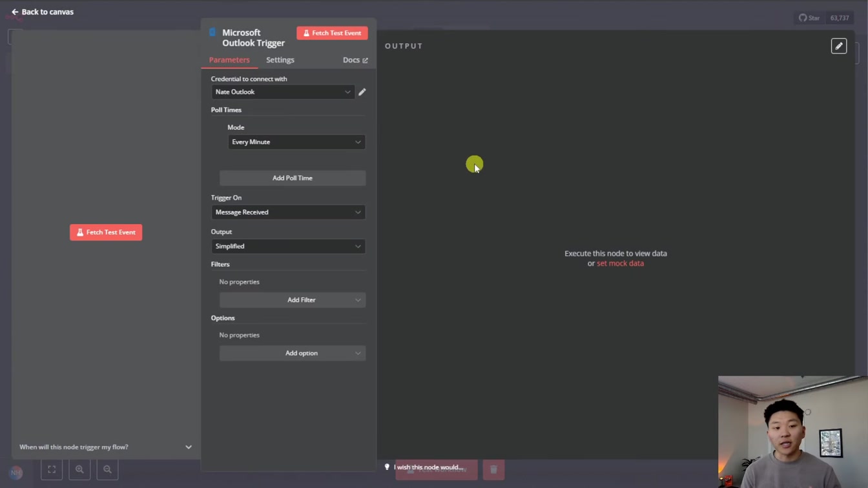Image resolution: width=868 pixels, height=488 pixels.
Task: Click the user avatar at bottom left
Action: (16, 473)
